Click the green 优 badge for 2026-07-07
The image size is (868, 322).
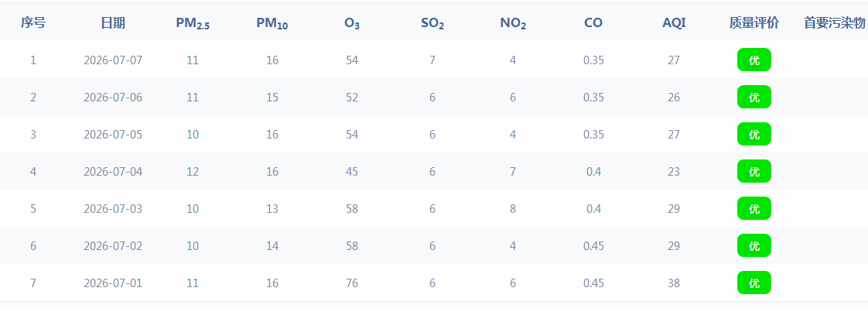click(x=754, y=60)
